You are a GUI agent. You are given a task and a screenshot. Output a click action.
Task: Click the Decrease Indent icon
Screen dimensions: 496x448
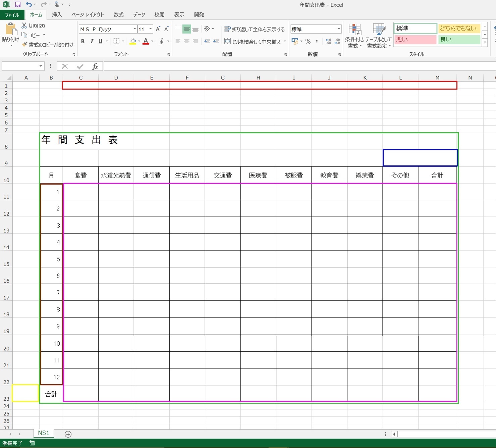[x=207, y=41]
